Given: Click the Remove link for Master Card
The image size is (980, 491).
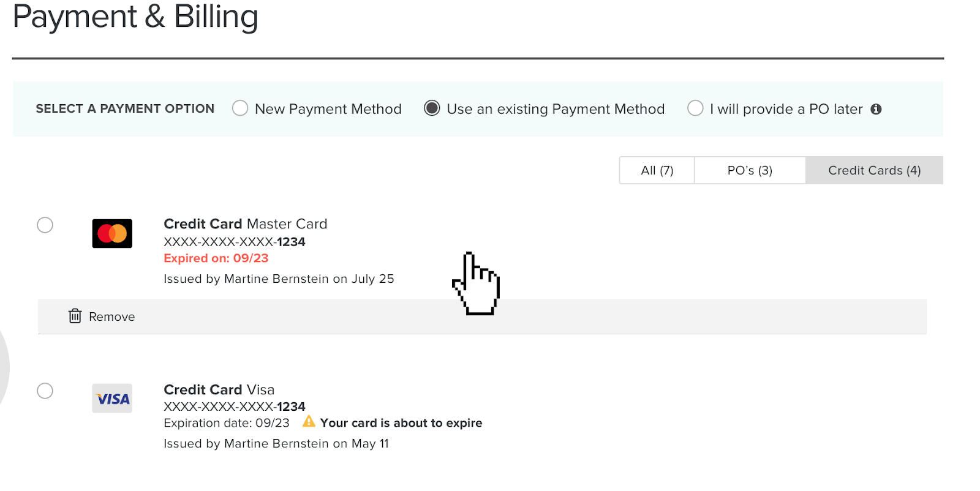Looking at the screenshot, I should tap(111, 317).
